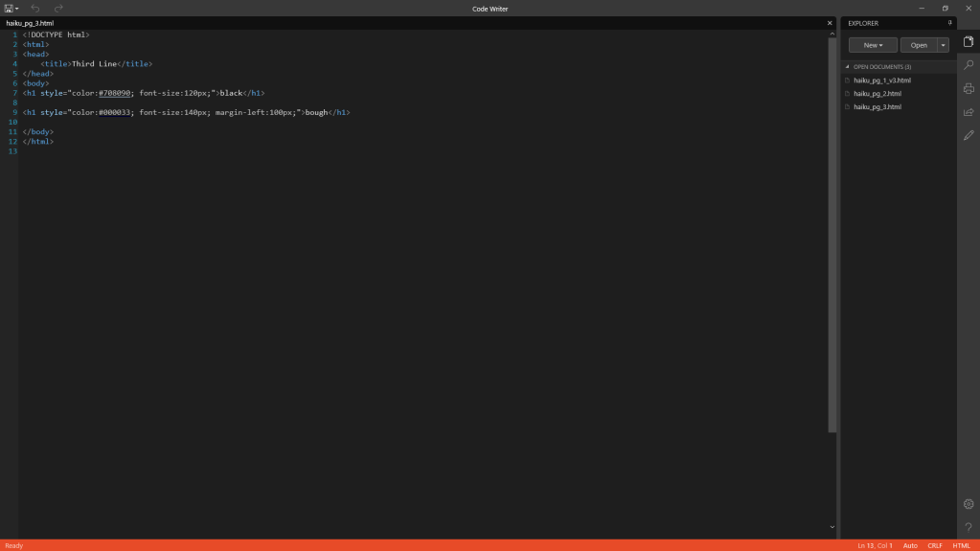980x551 pixels.
Task: Select the haiku_pg_3.html editor tab
Action: click(30, 23)
